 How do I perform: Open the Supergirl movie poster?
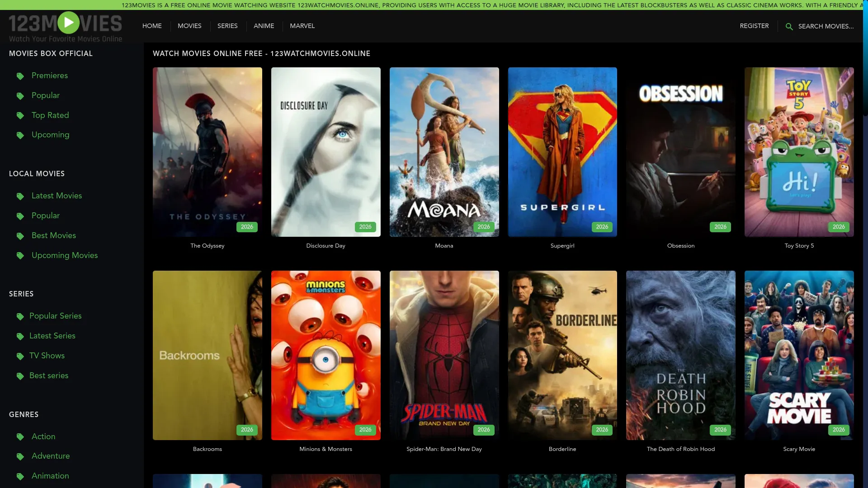point(562,152)
